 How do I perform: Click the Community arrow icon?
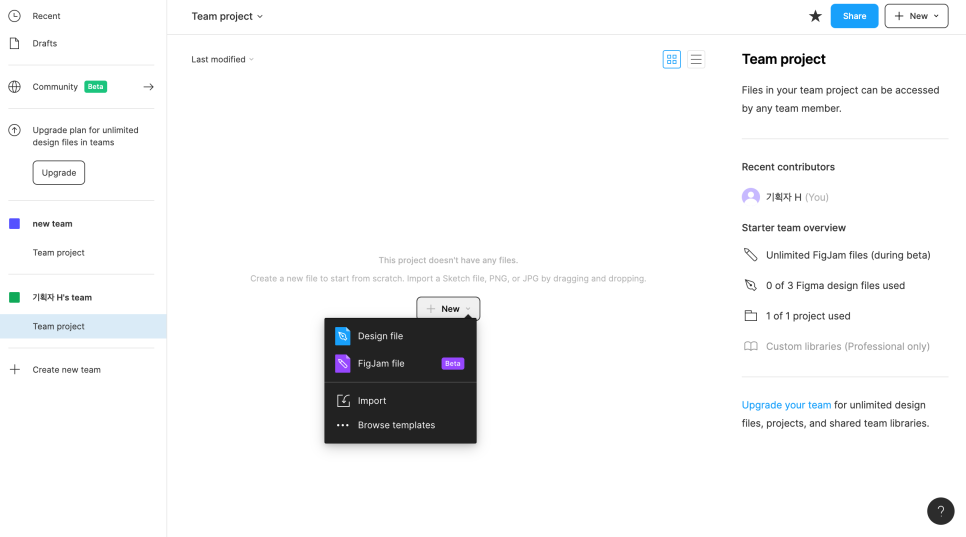[148, 87]
